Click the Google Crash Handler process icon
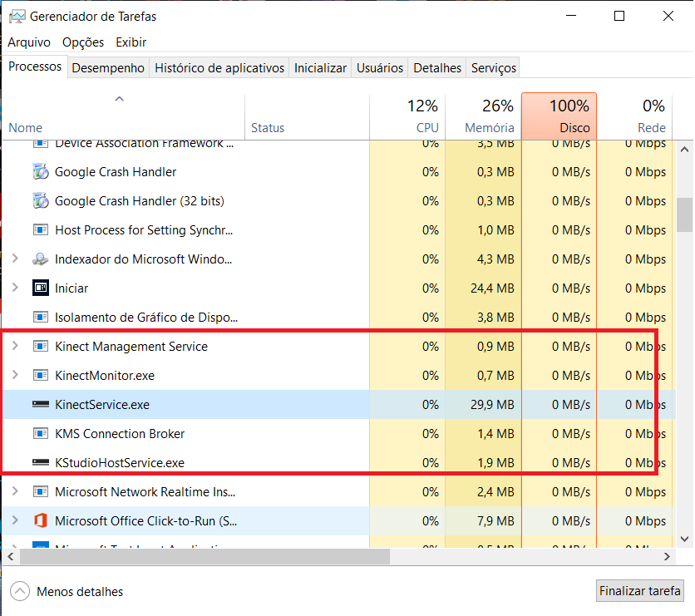 point(41,172)
